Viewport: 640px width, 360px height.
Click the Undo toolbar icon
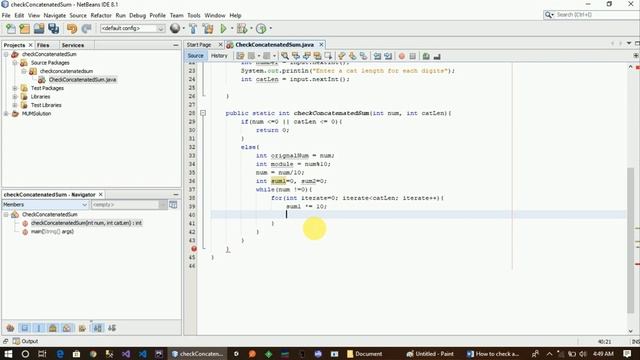tap(72, 29)
